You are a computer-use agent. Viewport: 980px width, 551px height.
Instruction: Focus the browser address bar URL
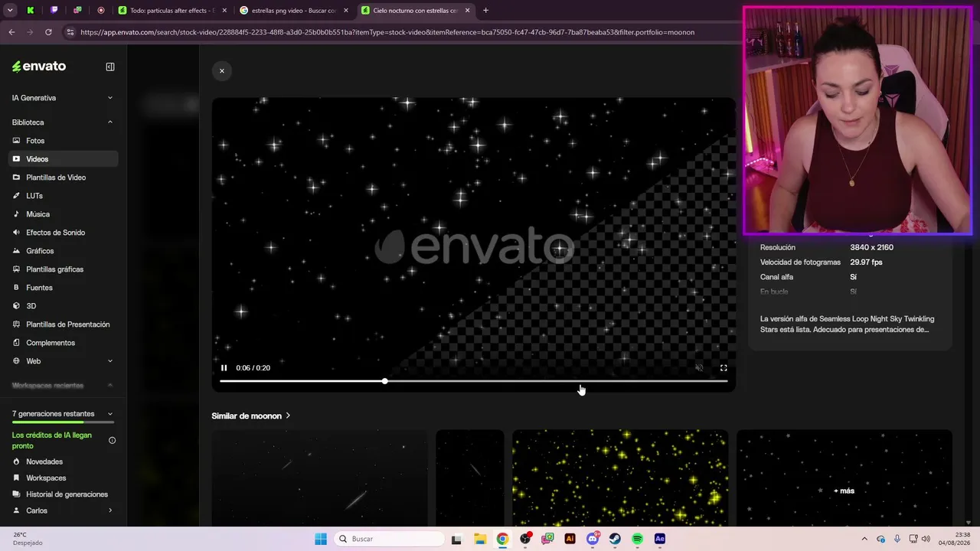point(387,32)
